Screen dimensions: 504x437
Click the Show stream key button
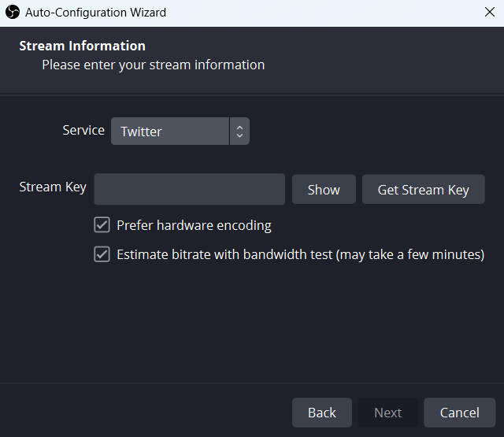point(324,190)
